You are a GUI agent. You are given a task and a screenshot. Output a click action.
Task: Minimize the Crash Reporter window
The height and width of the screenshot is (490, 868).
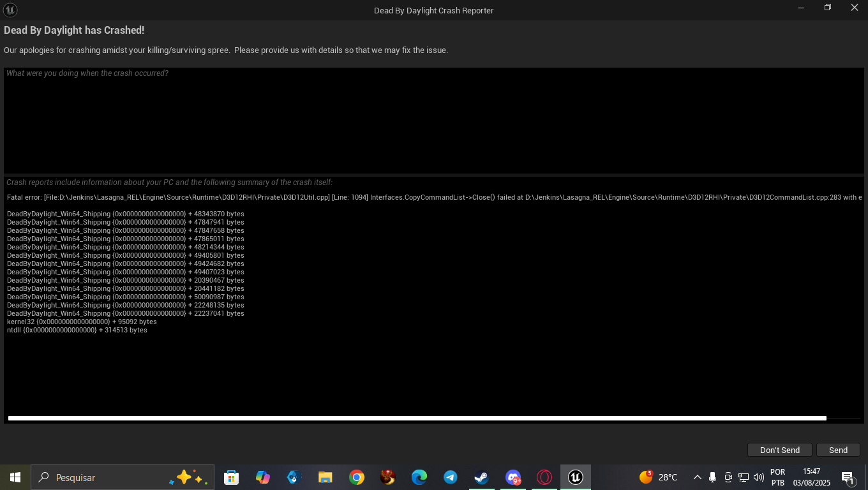[x=801, y=8]
